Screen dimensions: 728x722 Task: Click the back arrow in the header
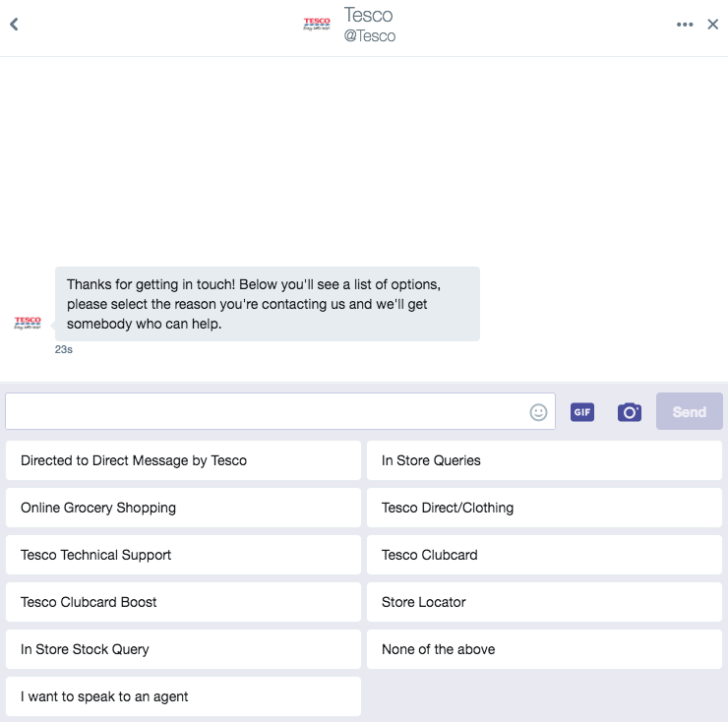point(15,25)
